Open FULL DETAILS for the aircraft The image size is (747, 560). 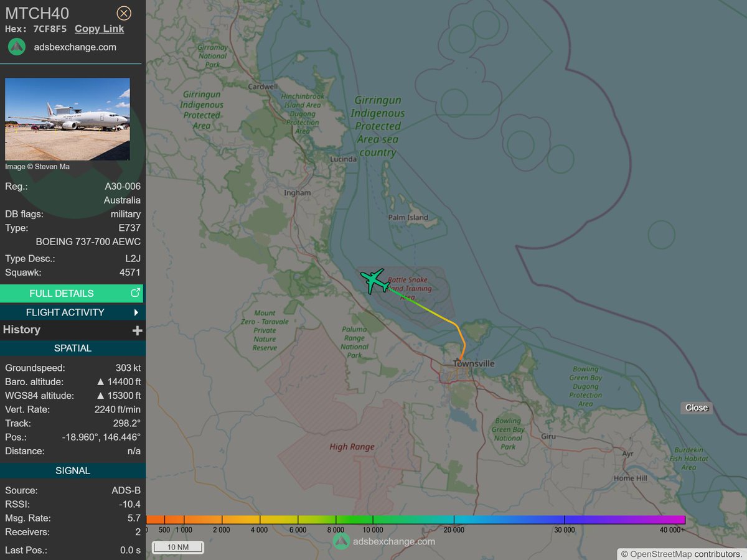tap(62, 292)
